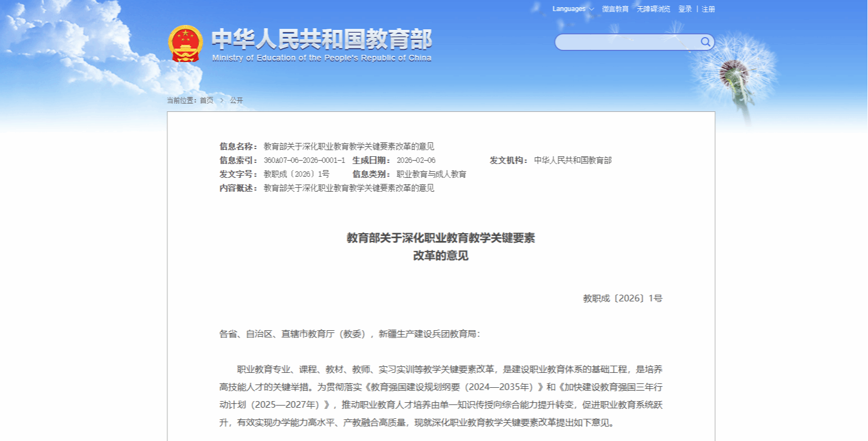Click the 中华人民共和国教育部 site title
868x441 pixels.
[x=321, y=39]
